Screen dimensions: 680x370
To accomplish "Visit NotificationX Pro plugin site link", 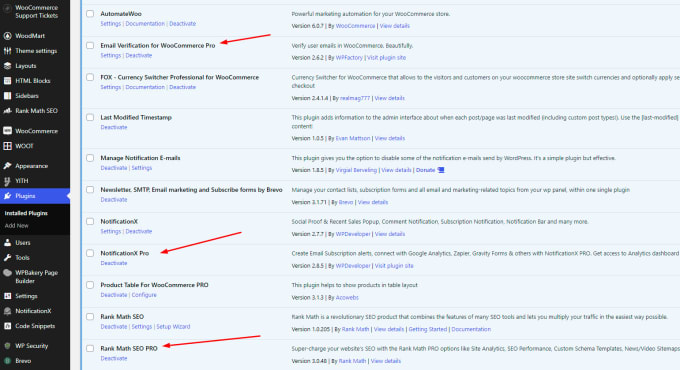I will (394, 265).
